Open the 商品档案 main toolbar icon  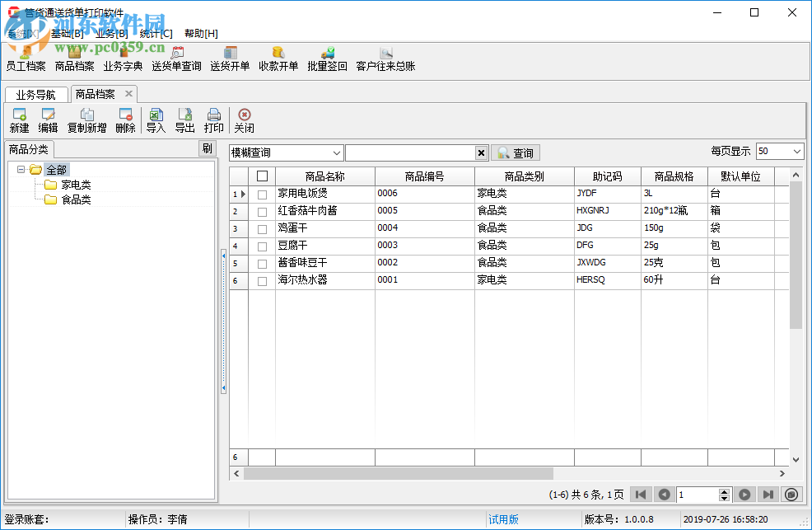click(x=75, y=59)
